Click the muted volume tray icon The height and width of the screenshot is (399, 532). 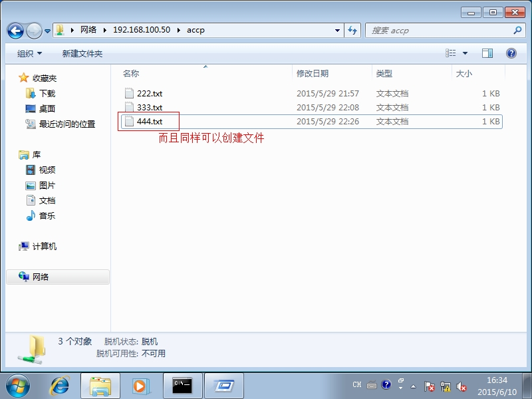(461, 386)
